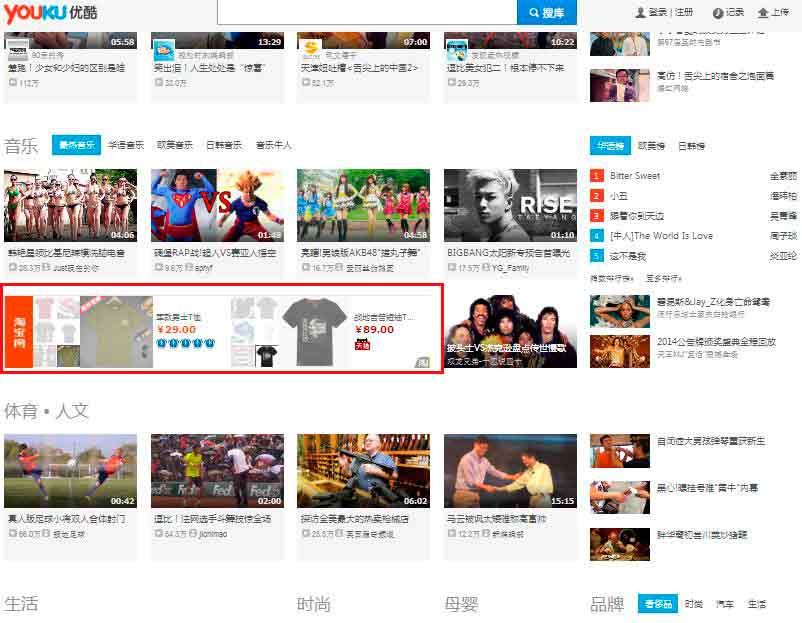
Task: Play the tennis FedEx video (02:00)
Action: click(217, 471)
